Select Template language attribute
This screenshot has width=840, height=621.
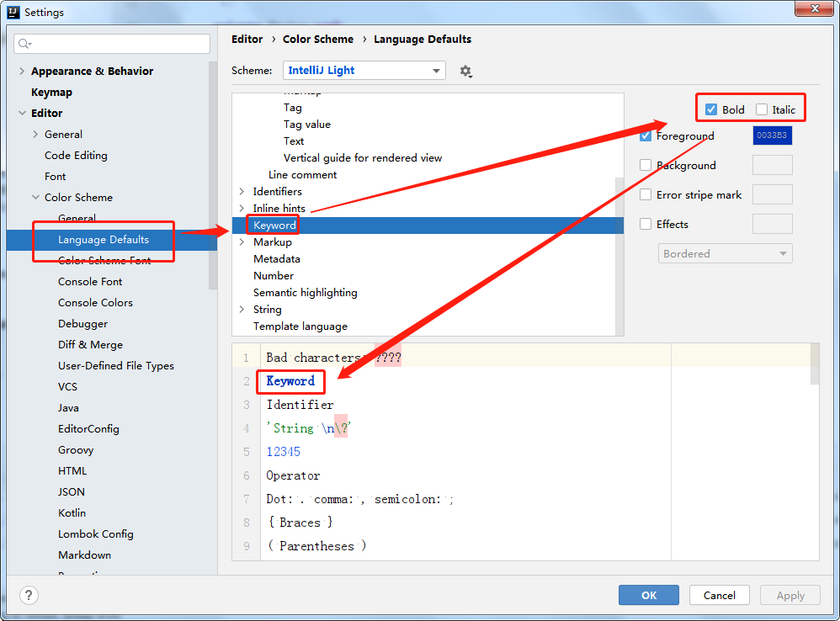300,326
